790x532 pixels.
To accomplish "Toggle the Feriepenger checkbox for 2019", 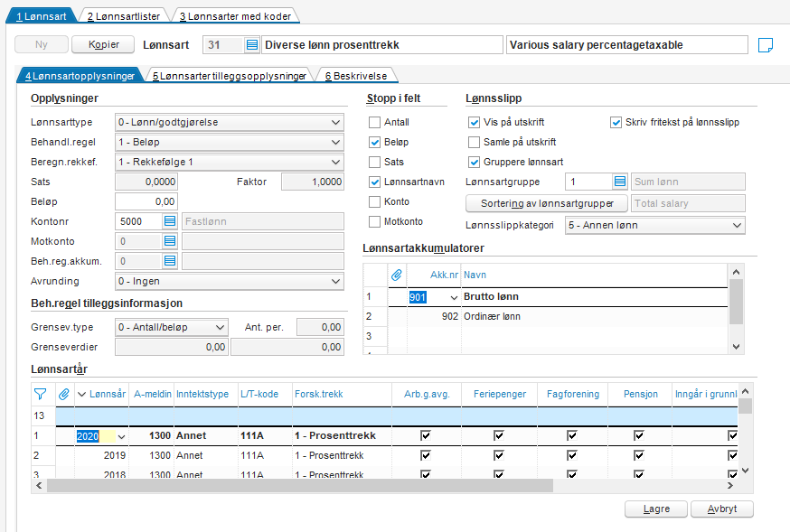I will tap(499, 455).
